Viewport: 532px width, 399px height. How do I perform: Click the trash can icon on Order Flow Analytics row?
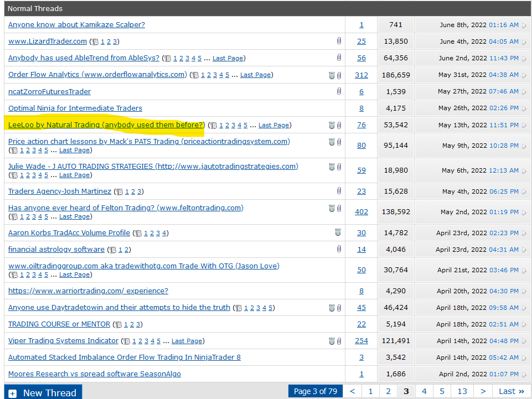click(332, 75)
